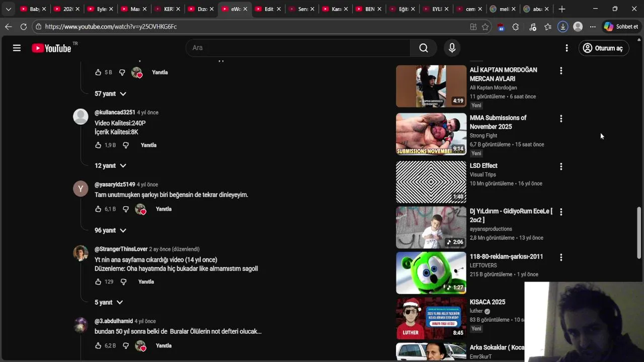Click creator heart on @yasaryldz5149 comment
The height and width of the screenshot is (362, 644).
[x=140, y=209]
